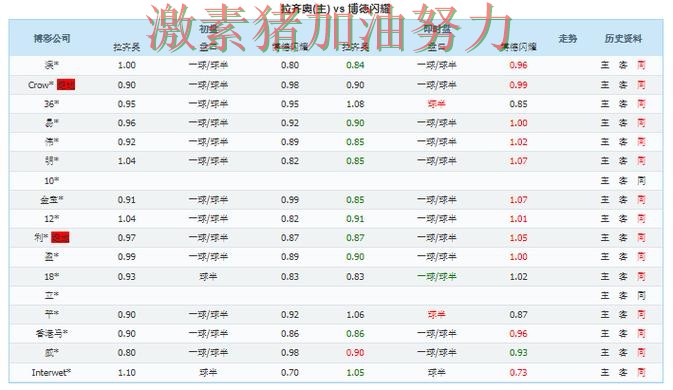This screenshot has width=673, height=390.
Task: Open 主 link in 10* row
Action: 605,181
